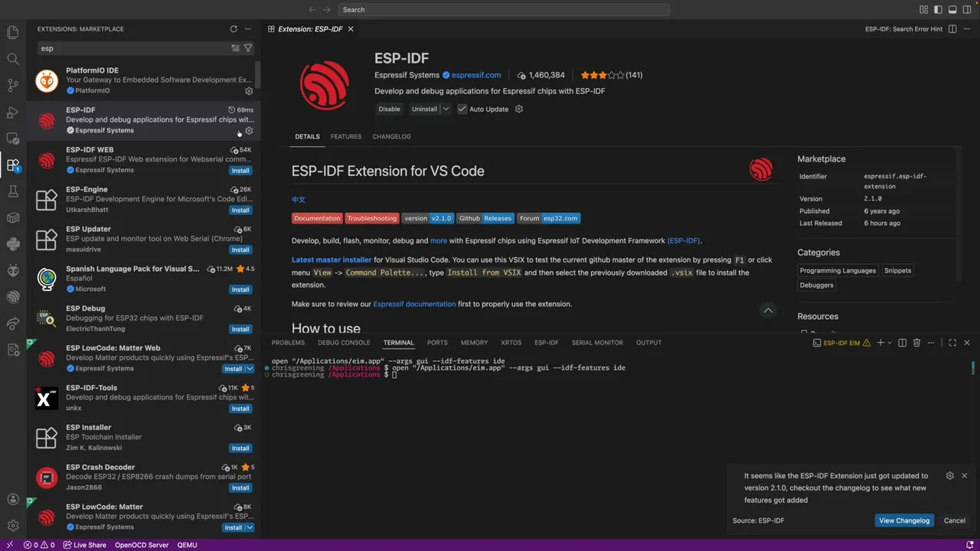Viewport: 980px width, 551px height.
Task: Kill the terminal with trash icon
Action: (x=916, y=343)
